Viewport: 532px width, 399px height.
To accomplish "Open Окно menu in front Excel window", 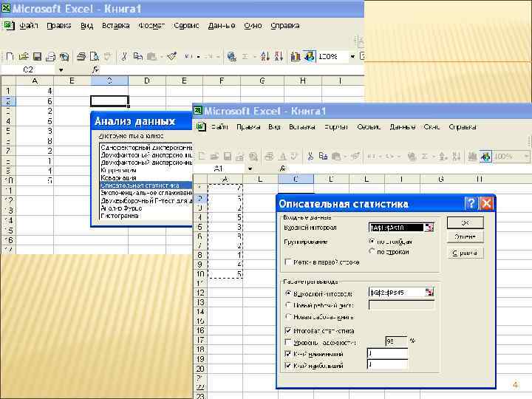I will [x=432, y=127].
